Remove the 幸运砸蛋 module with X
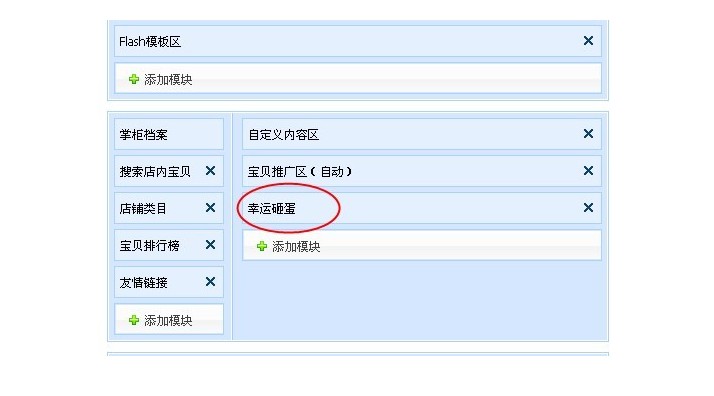714x396 pixels. click(x=588, y=208)
